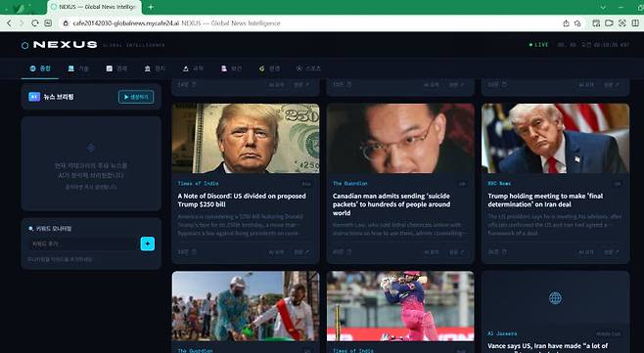Click the clock timestamp on the Canadian man card

pos(342,252)
